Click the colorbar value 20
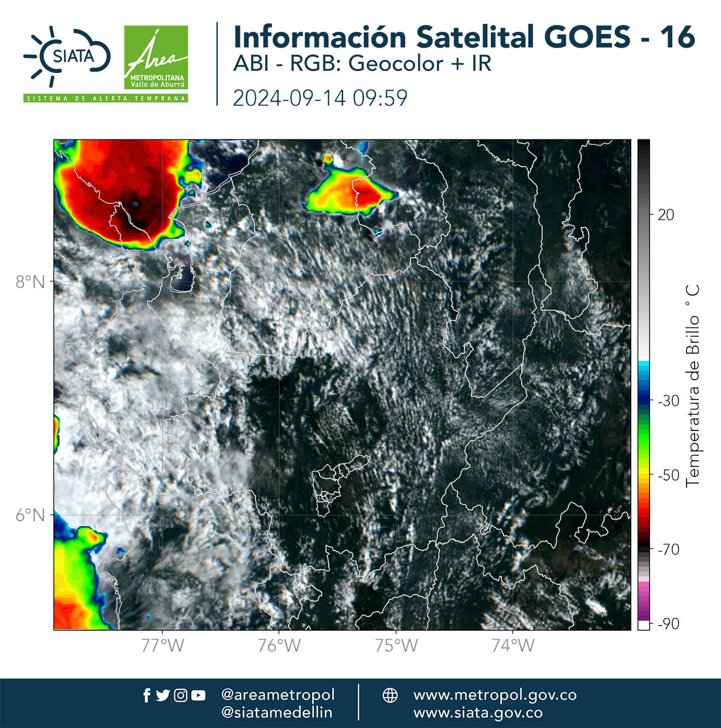 (666, 215)
